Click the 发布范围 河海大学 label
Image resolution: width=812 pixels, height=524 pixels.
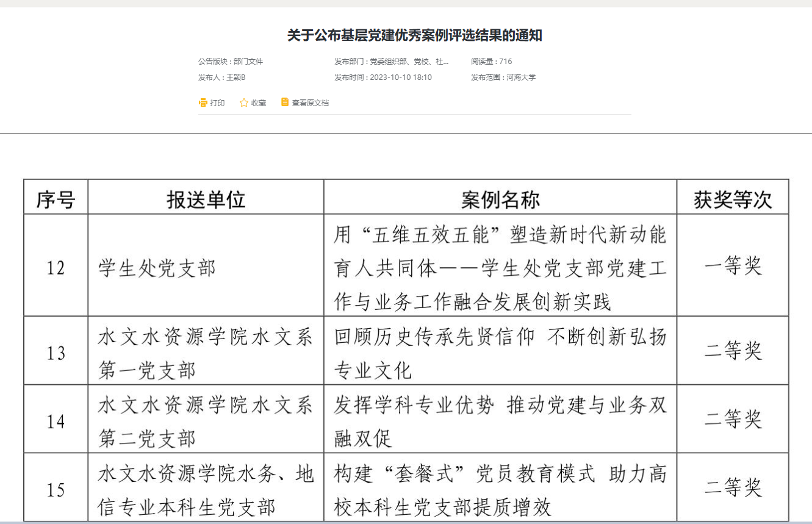click(503, 77)
